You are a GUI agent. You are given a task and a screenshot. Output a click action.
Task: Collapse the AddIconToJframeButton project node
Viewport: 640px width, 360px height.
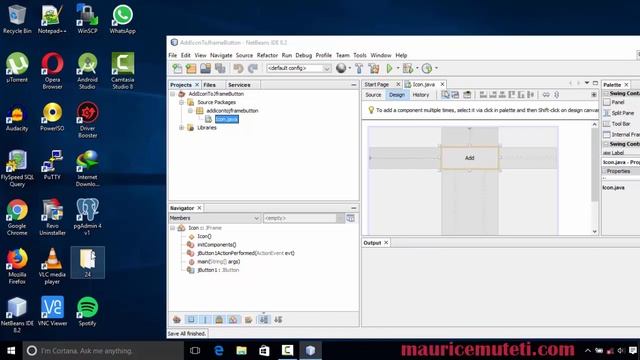(173, 94)
